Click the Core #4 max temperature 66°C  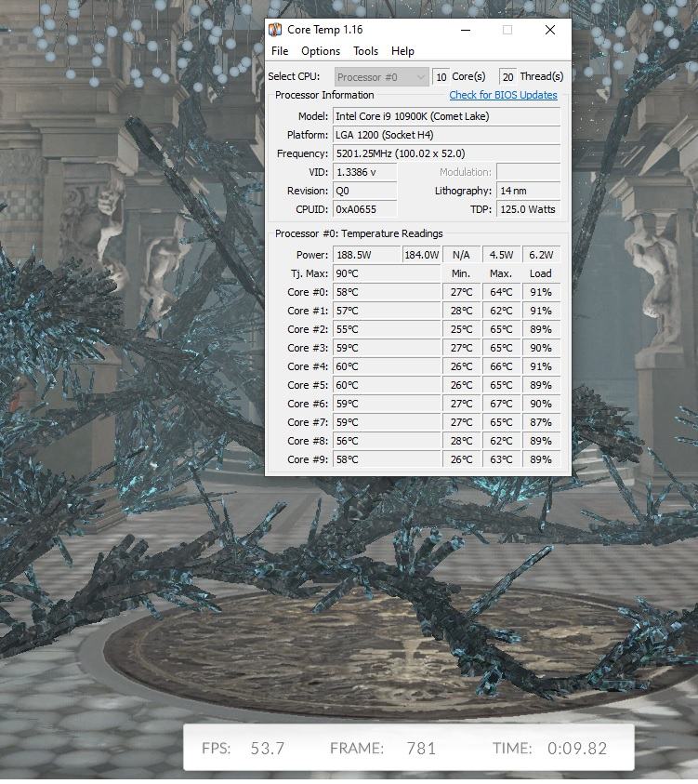(x=501, y=366)
